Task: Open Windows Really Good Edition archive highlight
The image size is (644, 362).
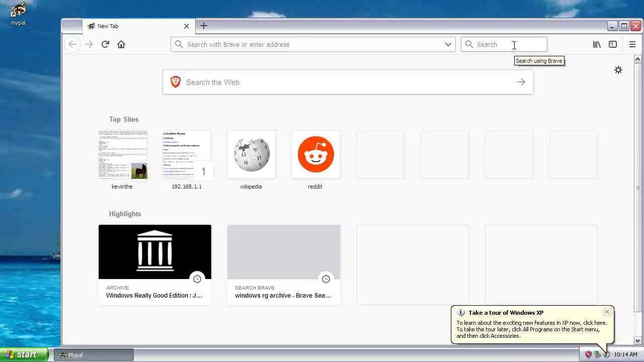Action: 155,264
